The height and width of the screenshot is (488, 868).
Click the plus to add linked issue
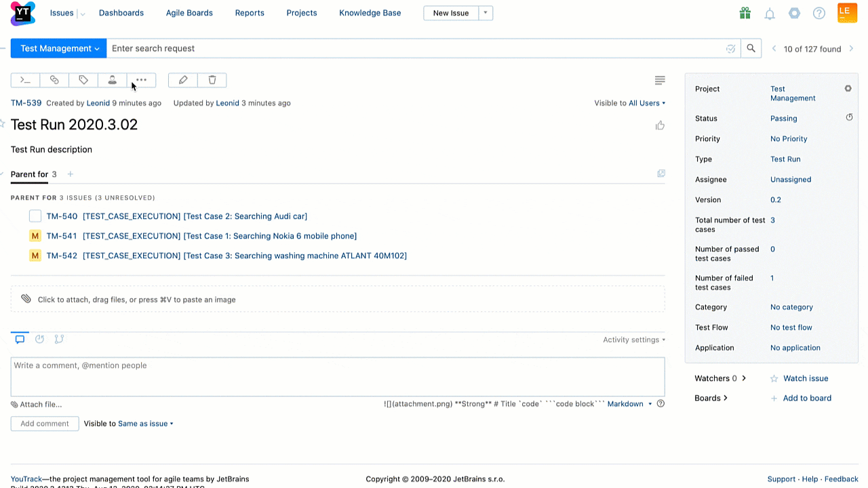(x=70, y=174)
